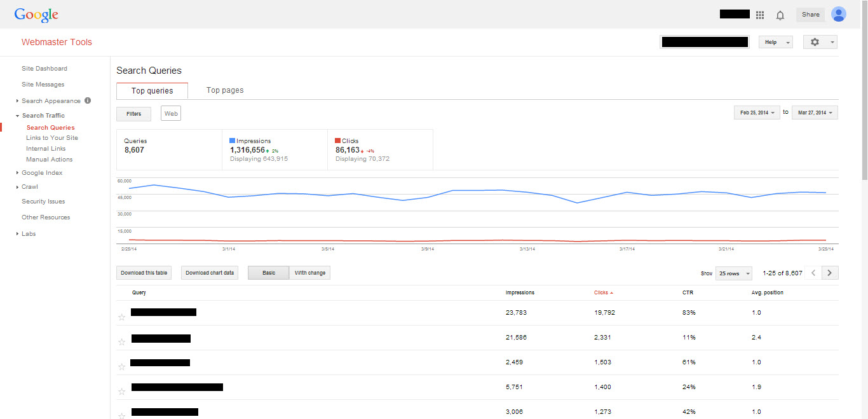This screenshot has height=419, width=868.
Task: Click the blue Impressions color legend square
Action: tap(233, 141)
